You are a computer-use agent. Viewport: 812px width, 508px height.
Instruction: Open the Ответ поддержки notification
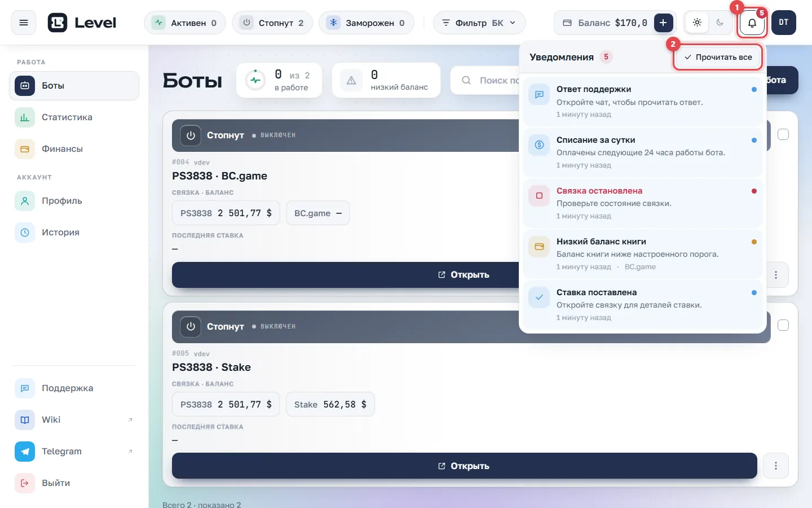643,101
